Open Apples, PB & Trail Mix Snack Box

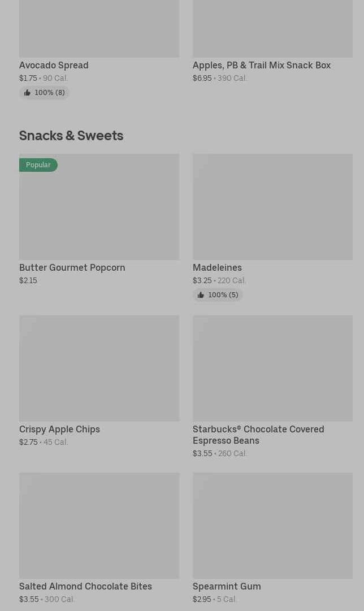261,65
